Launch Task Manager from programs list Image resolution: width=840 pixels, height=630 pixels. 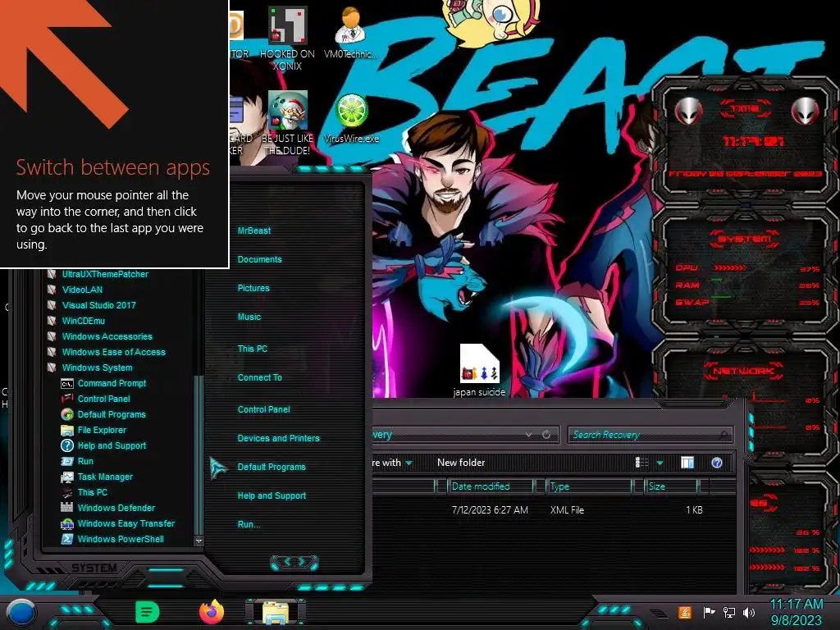point(105,477)
